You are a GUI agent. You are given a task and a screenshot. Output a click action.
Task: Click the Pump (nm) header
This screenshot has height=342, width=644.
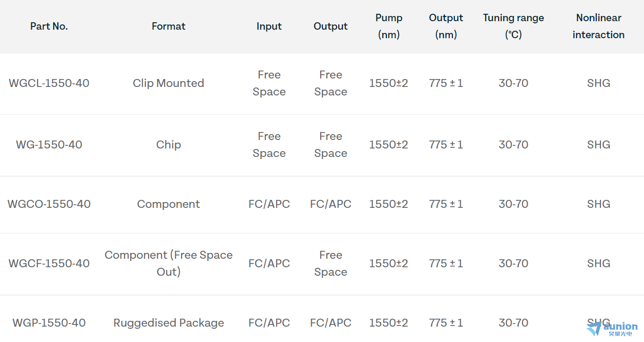[x=389, y=26]
